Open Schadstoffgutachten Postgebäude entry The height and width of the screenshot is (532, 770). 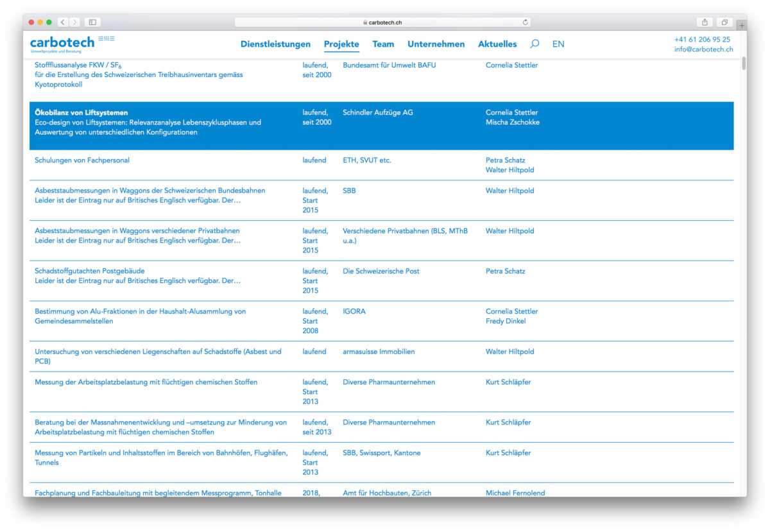(x=89, y=271)
